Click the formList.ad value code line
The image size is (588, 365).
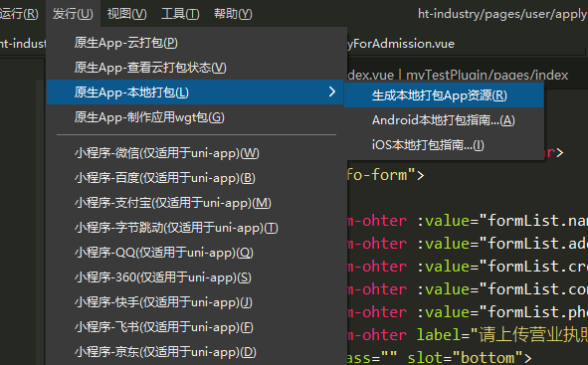468,244
